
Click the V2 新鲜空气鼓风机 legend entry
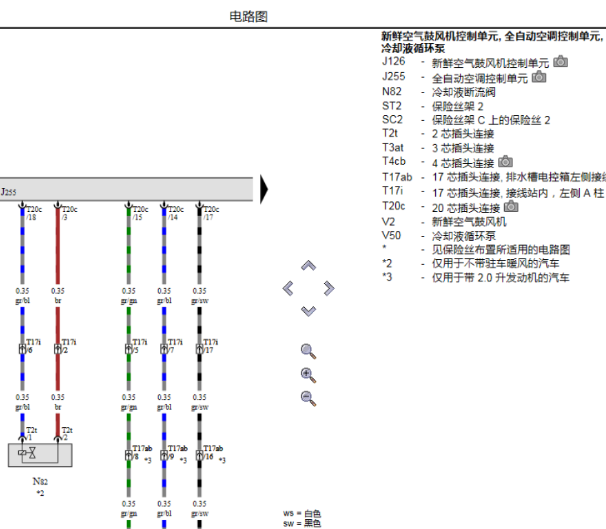point(444,222)
